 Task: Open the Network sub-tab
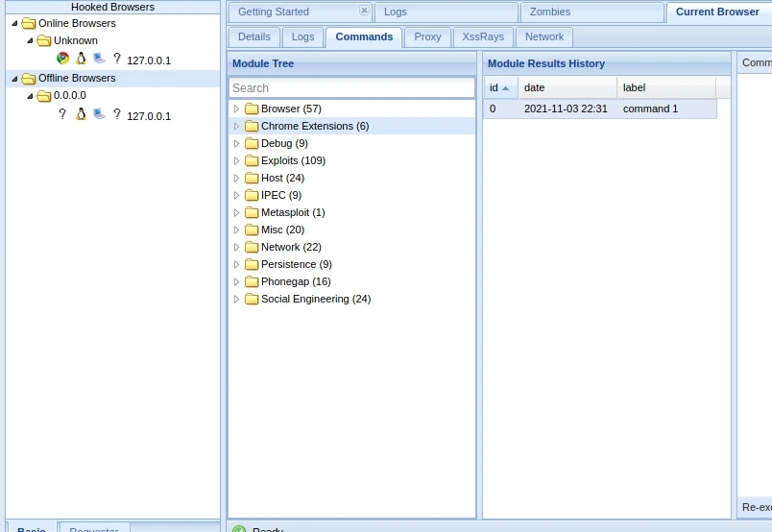[544, 37]
